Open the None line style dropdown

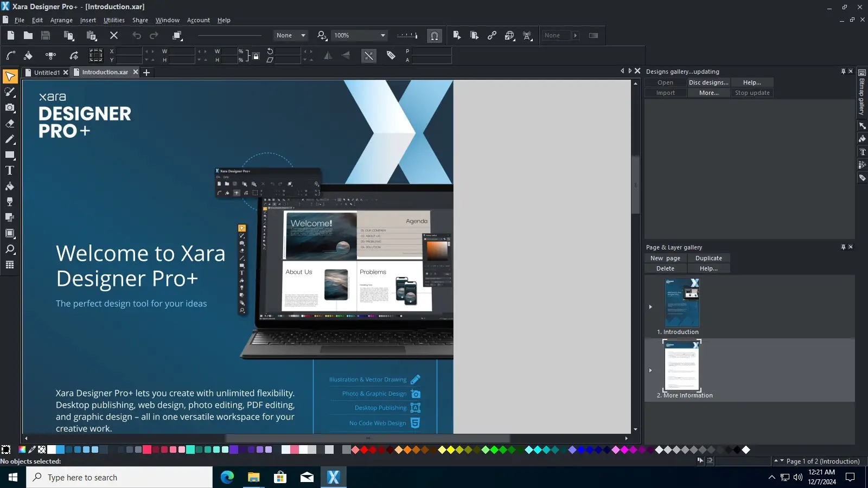point(291,36)
